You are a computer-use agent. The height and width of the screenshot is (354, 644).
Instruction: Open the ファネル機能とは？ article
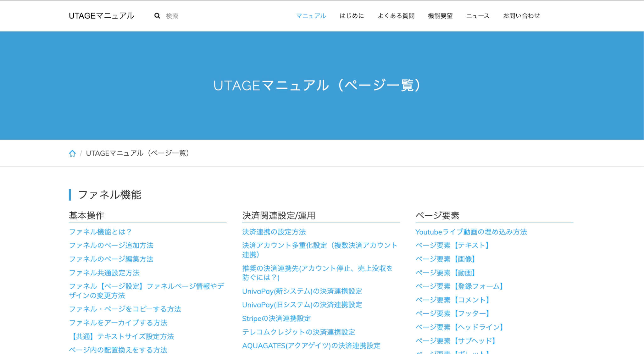tap(100, 232)
